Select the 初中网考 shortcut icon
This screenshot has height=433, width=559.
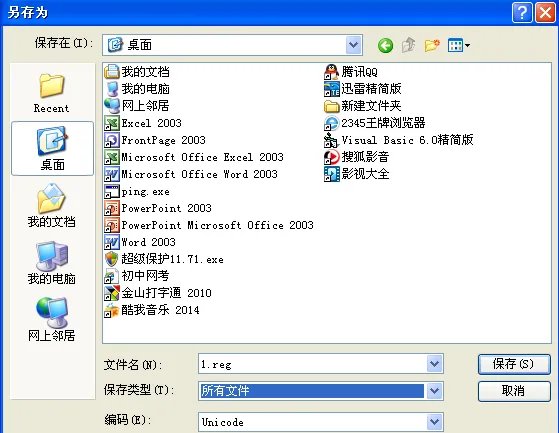(112, 276)
